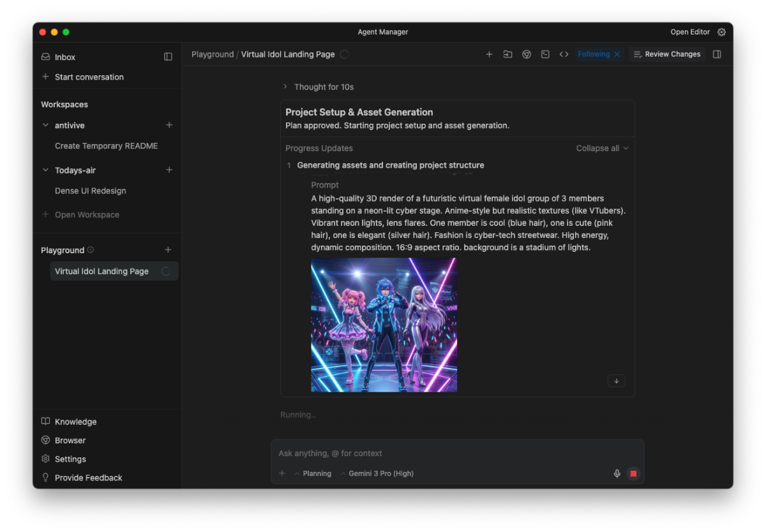
Task: Stop the running agent with red button
Action: pyautogui.click(x=633, y=473)
